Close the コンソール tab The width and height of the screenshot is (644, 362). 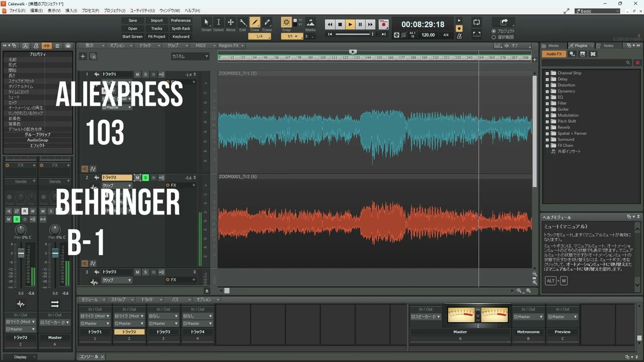coord(102,357)
